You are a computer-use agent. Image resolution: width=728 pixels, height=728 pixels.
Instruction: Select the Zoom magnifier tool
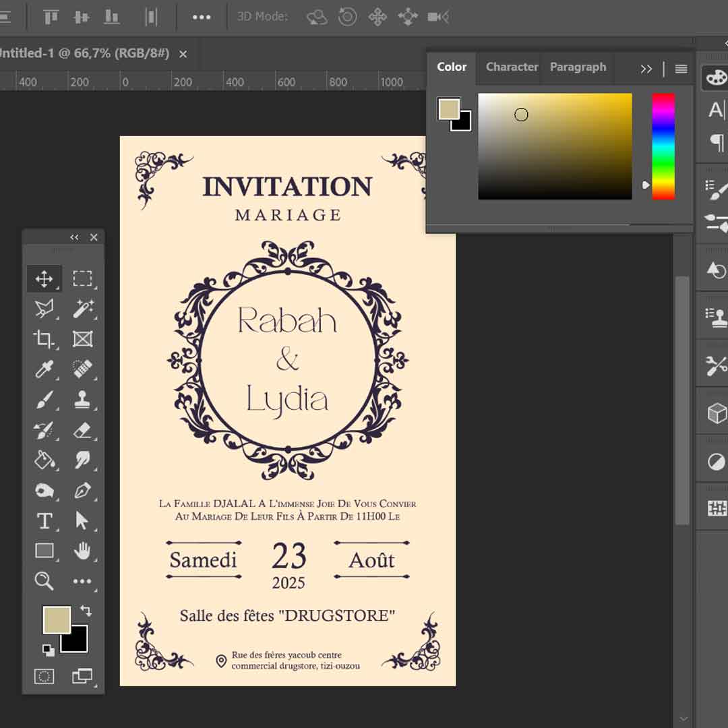pos(44,580)
